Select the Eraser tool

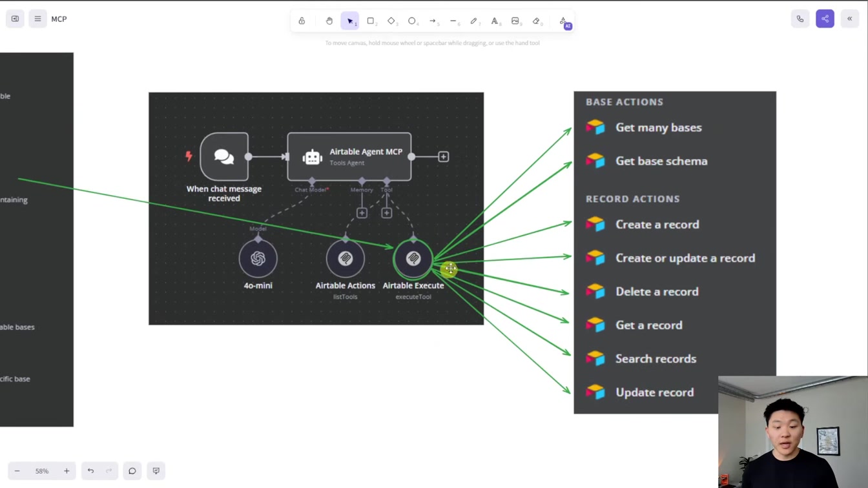(536, 21)
